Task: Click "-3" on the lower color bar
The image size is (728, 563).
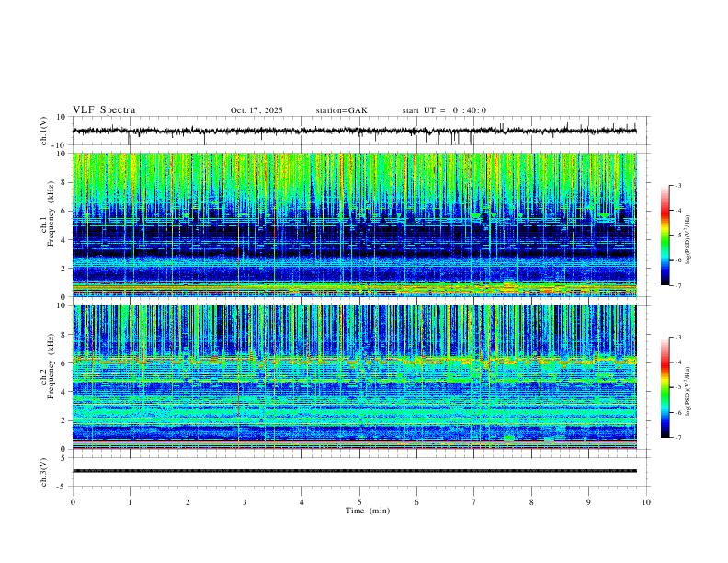Action: click(x=677, y=338)
